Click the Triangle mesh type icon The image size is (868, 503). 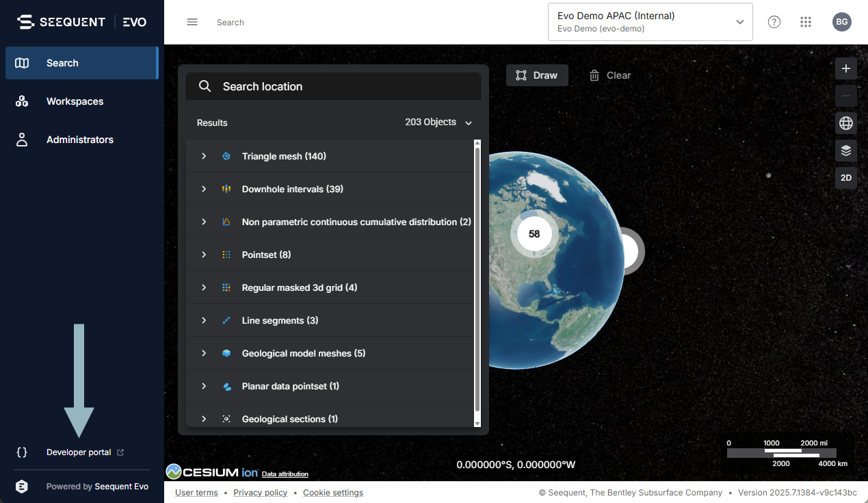(226, 156)
